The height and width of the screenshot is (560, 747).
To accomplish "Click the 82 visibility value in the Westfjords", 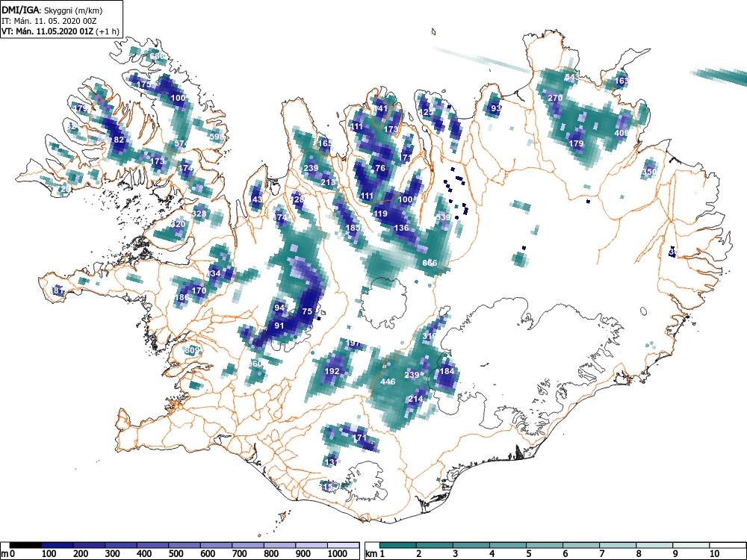I will click(119, 140).
